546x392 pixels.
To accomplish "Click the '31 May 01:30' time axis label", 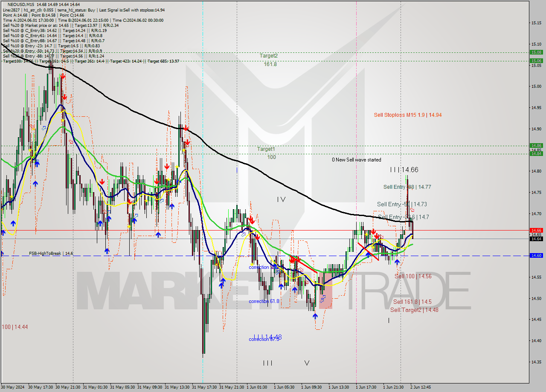I will pos(94,387).
